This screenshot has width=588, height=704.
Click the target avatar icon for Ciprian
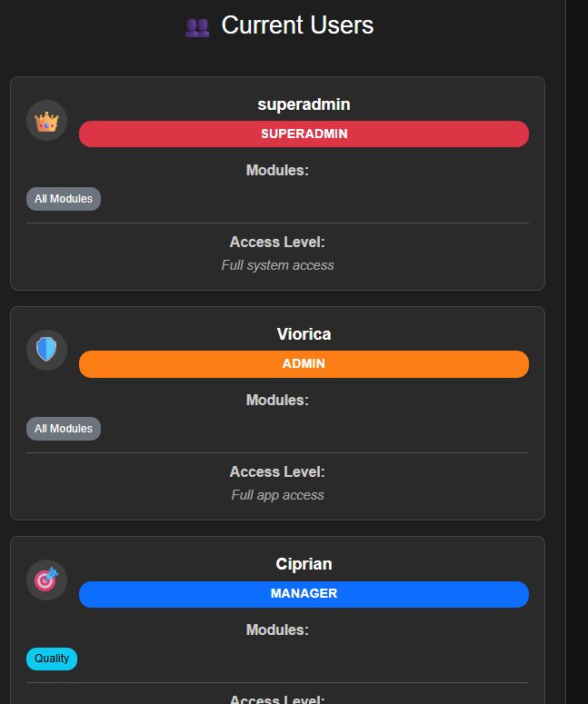tap(46, 580)
